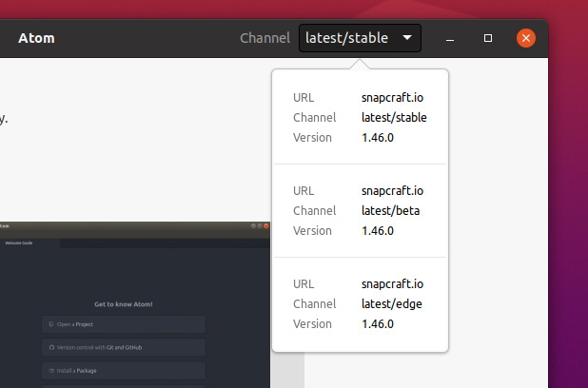The image size is (588, 388).
Task: Click Install a Package in the screenshot
Action: pos(124,371)
